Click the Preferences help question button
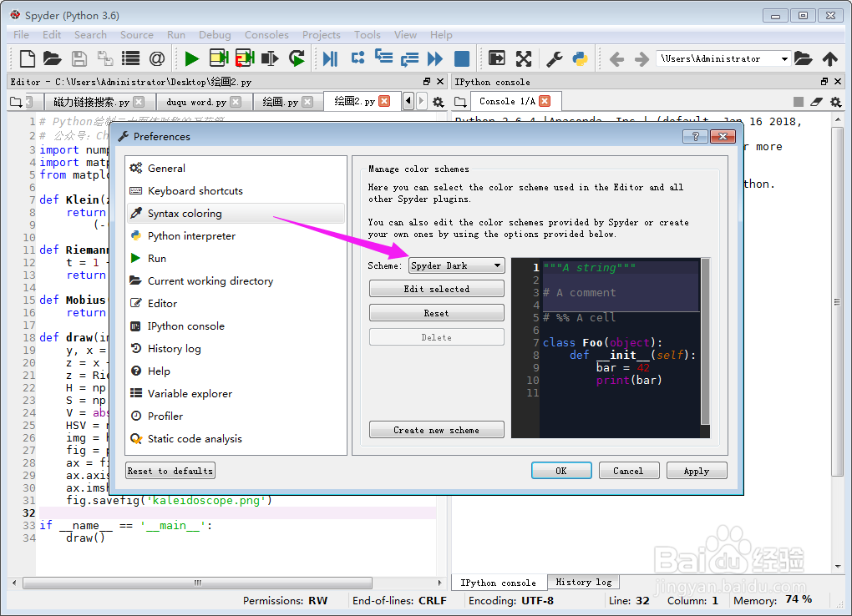Screen dimensions: 852x616 696,136
